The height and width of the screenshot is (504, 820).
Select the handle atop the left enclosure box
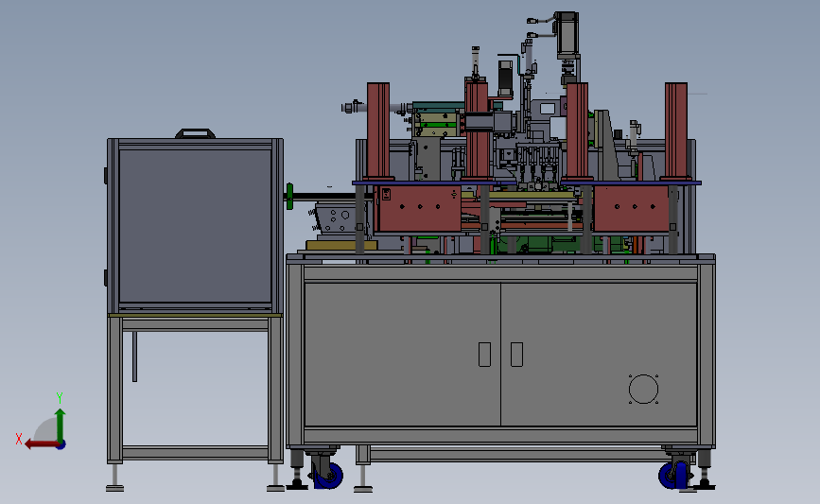195,133
